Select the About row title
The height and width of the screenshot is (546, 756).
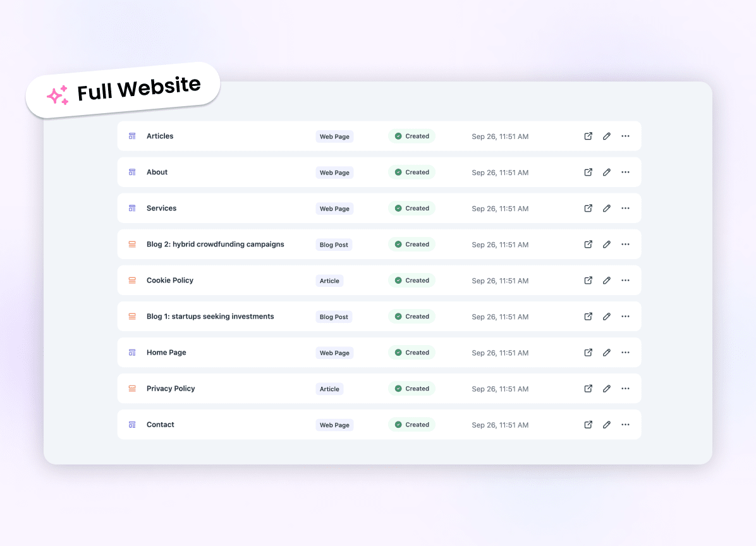157,172
